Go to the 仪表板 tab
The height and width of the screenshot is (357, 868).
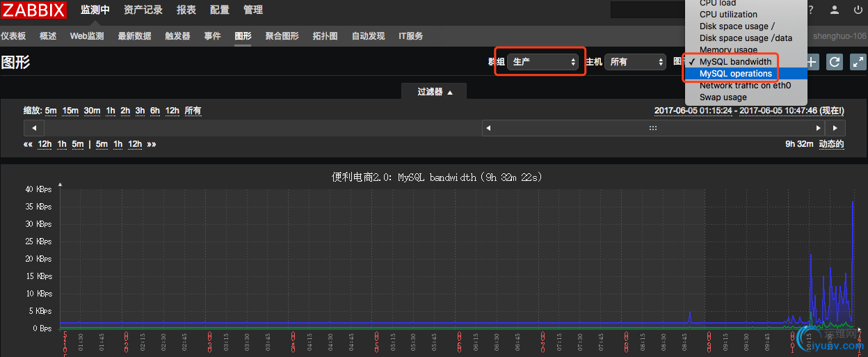(13, 36)
